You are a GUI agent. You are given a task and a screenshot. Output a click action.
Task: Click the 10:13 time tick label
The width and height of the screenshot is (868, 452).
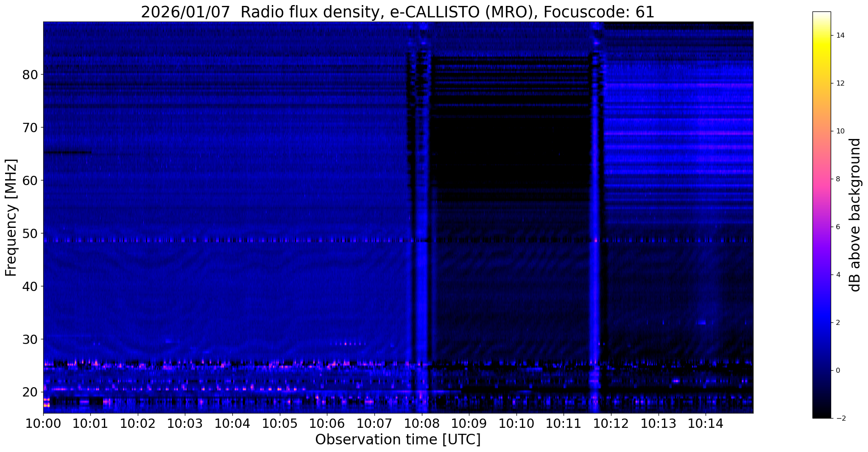click(x=659, y=423)
